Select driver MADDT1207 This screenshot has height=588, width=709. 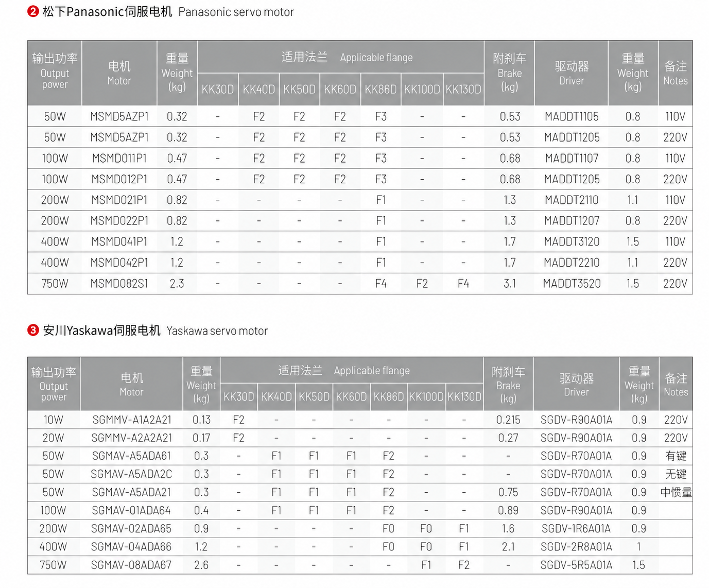click(572, 221)
